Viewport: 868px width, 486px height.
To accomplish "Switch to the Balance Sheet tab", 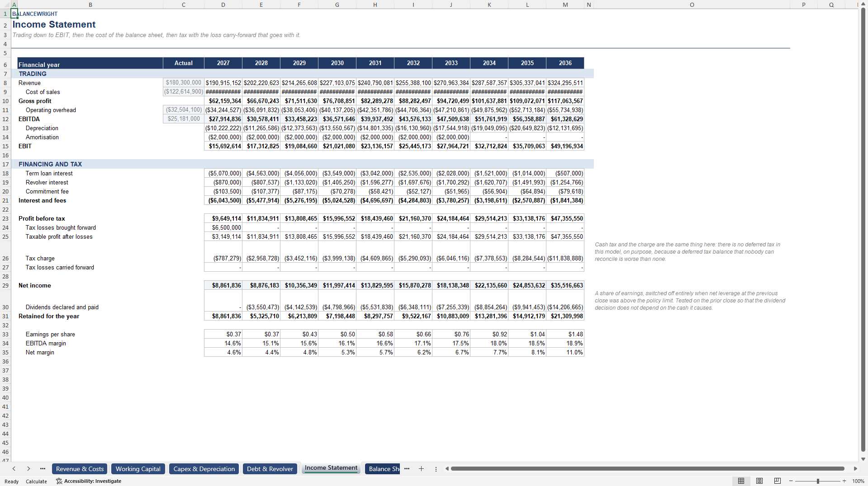I will pyautogui.click(x=383, y=469).
